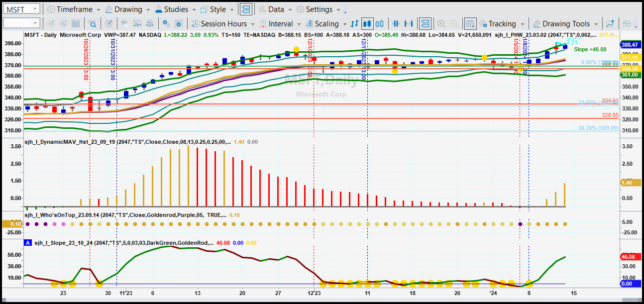Click the 334.01 red horizontal level label
The image size is (644, 304).
(x=610, y=101)
